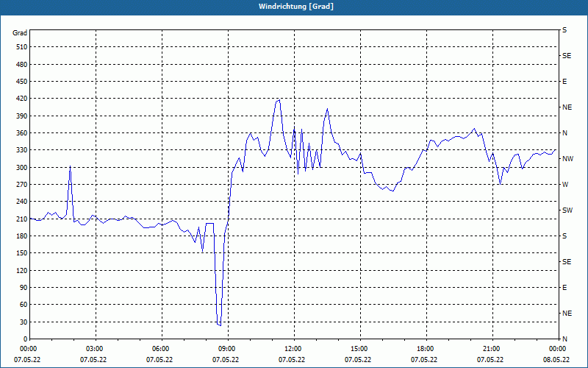Click the 'Windrichtung [Grad]' chart title

point(296,7)
